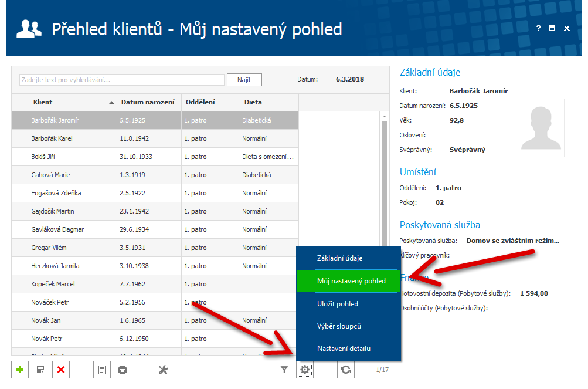Select row Nováček Petr
Viewport: 588px width, 389px height.
pyautogui.click(x=155, y=302)
